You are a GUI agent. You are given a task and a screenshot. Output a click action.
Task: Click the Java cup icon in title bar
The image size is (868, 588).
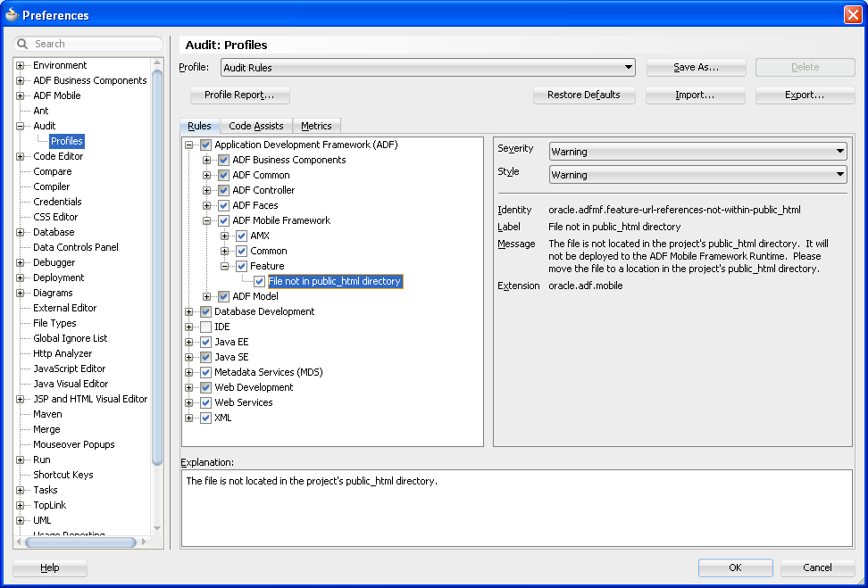pos(12,14)
